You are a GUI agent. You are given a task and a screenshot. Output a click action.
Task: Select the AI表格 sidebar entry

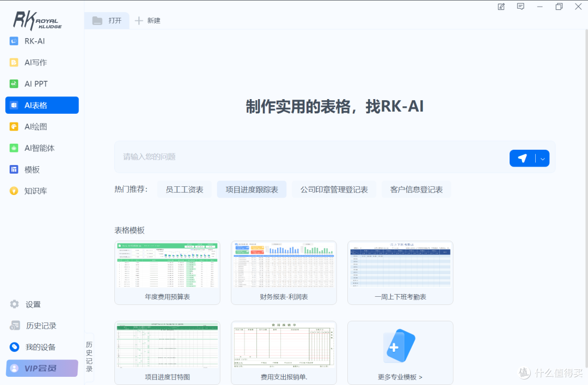(x=42, y=106)
